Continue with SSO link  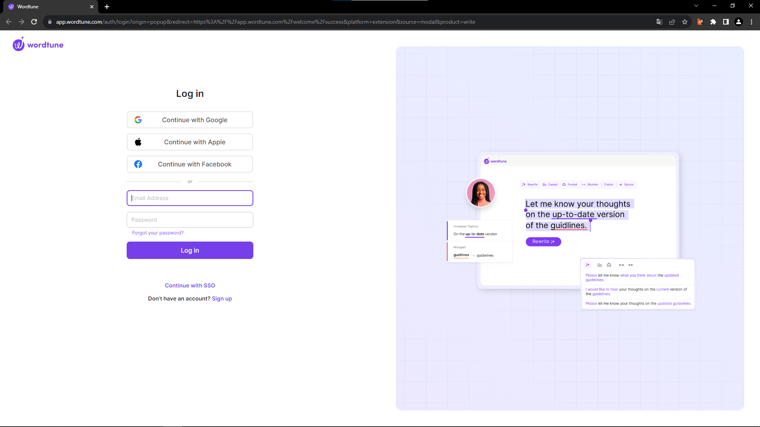point(190,285)
